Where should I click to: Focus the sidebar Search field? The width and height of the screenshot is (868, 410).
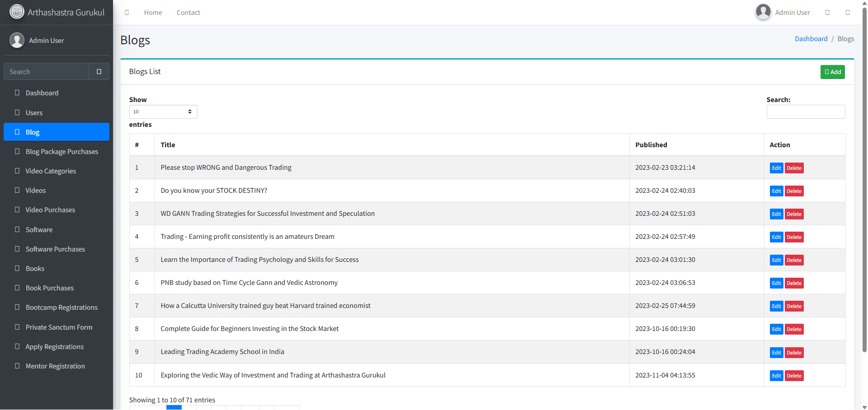click(x=46, y=71)
